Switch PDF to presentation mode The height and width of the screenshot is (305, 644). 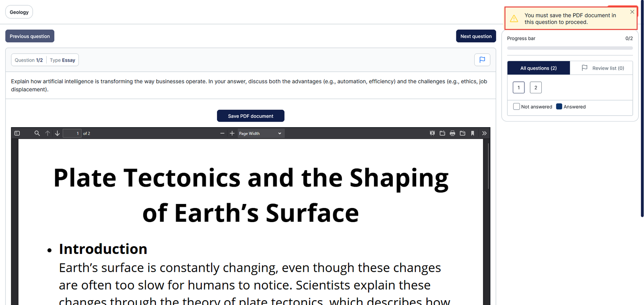pos(432,133)
